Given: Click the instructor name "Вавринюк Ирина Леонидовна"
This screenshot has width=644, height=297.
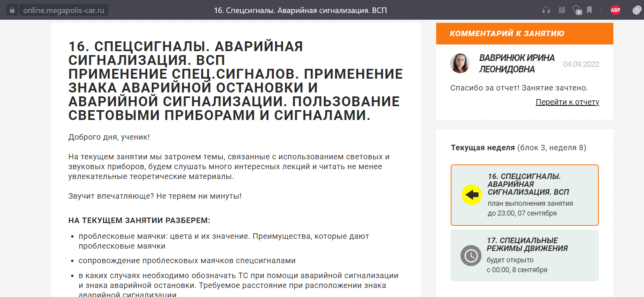Looking at the screenshot, I should click(516, 63).
